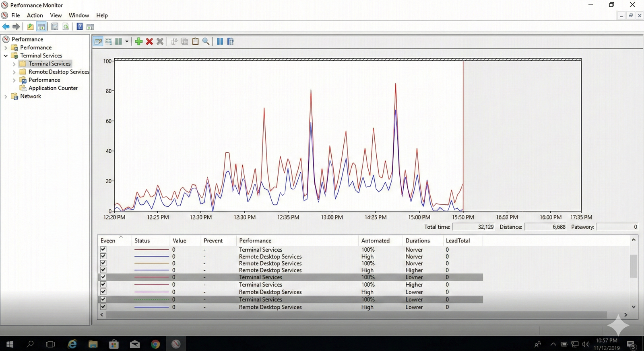Click the magnifier Zoom icon in graph toolbar
Viewport: 644px width, 351px height.
pos(206,41)
